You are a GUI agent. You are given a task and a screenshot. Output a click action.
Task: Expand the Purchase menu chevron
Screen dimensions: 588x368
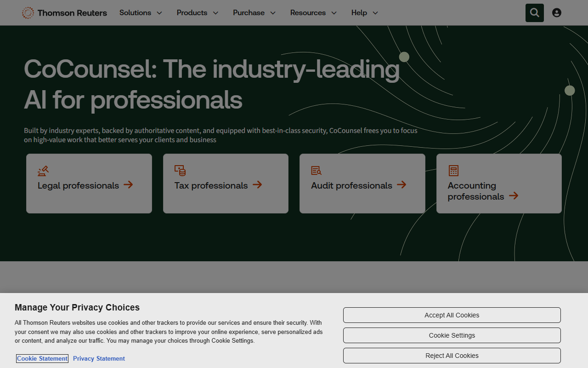(x=273, y=13)
